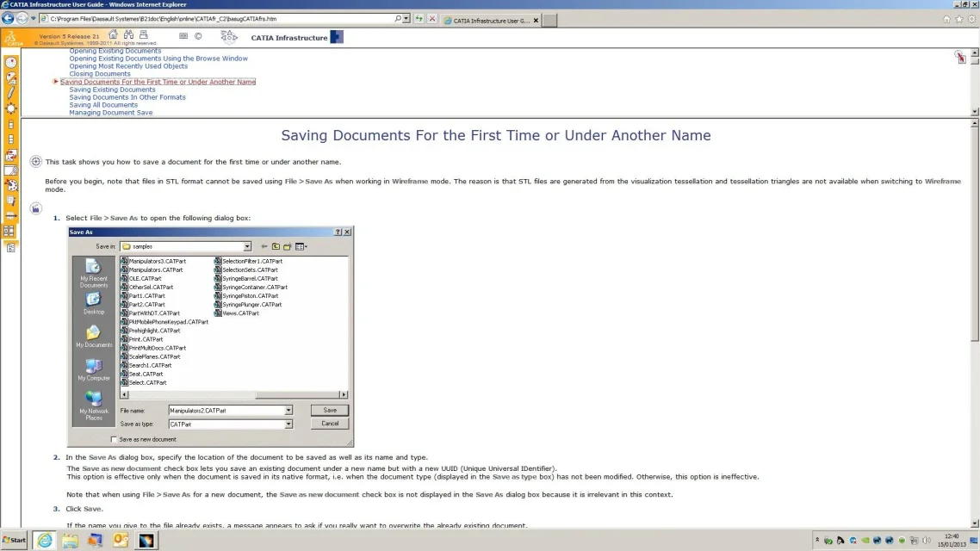The width and height of the screenshot is (980, 551).
Task: Open the Favorites star
Action: (x=959, y=19)
